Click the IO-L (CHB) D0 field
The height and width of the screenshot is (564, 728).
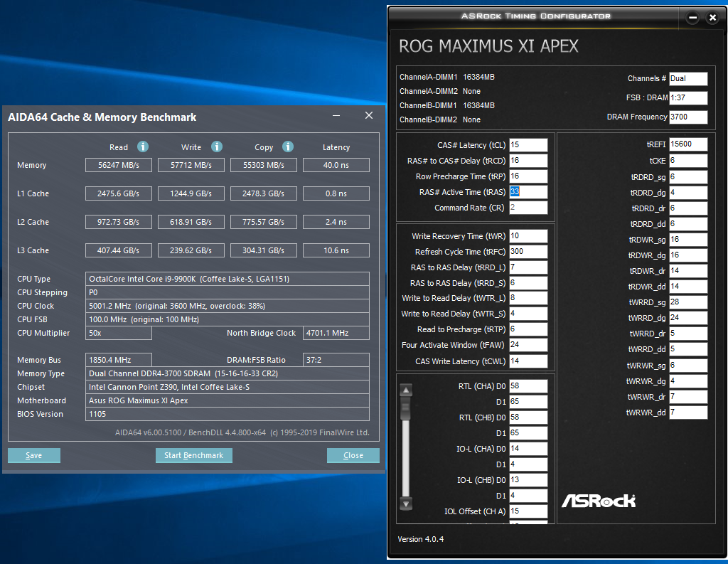(528, 480)
